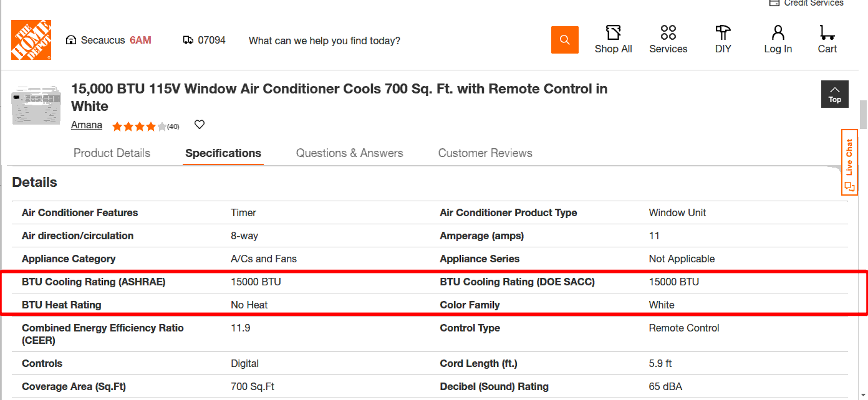
Task: Click the Home Depot logo
Action: pyautogui.click(x=31, y=40)
